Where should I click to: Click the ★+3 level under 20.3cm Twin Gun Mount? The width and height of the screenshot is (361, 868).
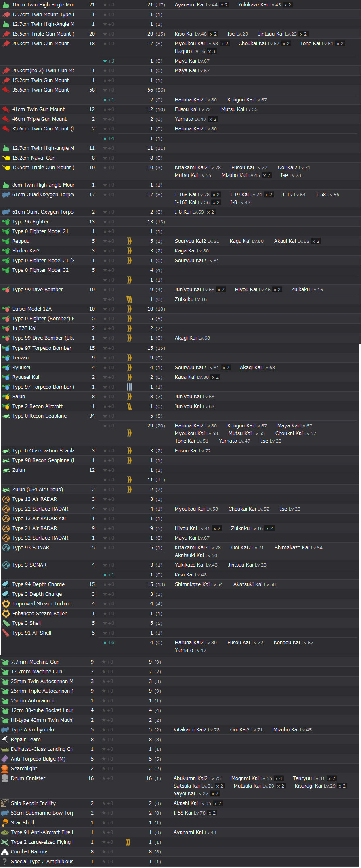(x=109, y=61)
